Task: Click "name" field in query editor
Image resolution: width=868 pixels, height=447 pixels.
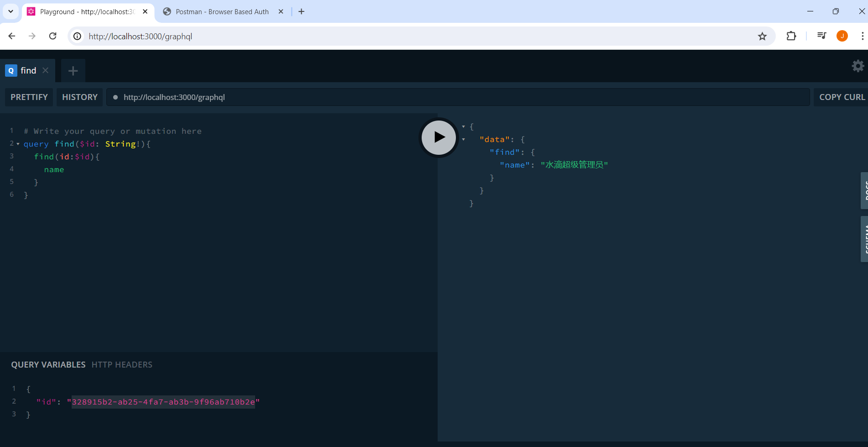Action: tap(54, 169)
